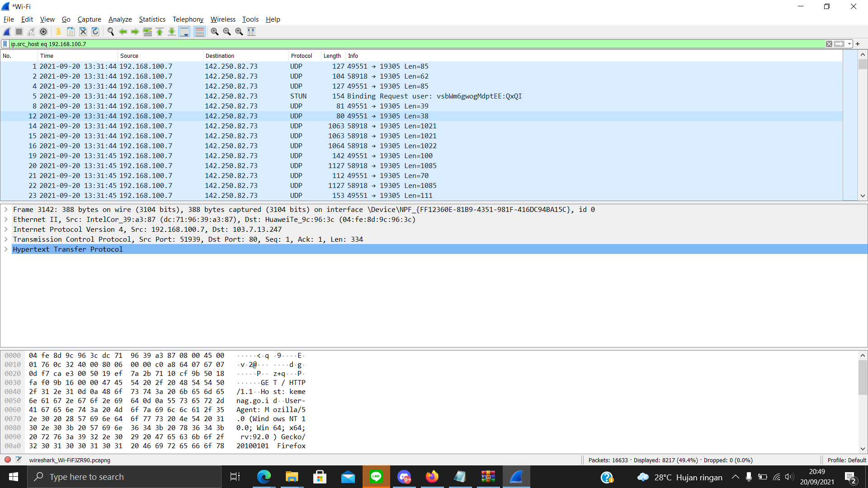Zoom in the main window text

215,32
